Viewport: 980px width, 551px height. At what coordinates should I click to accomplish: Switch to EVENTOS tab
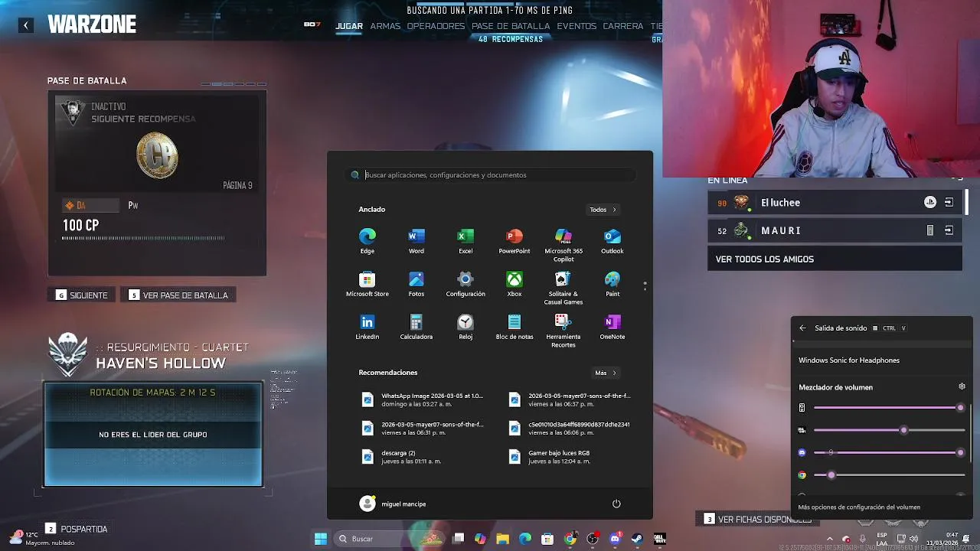[577, 26]
